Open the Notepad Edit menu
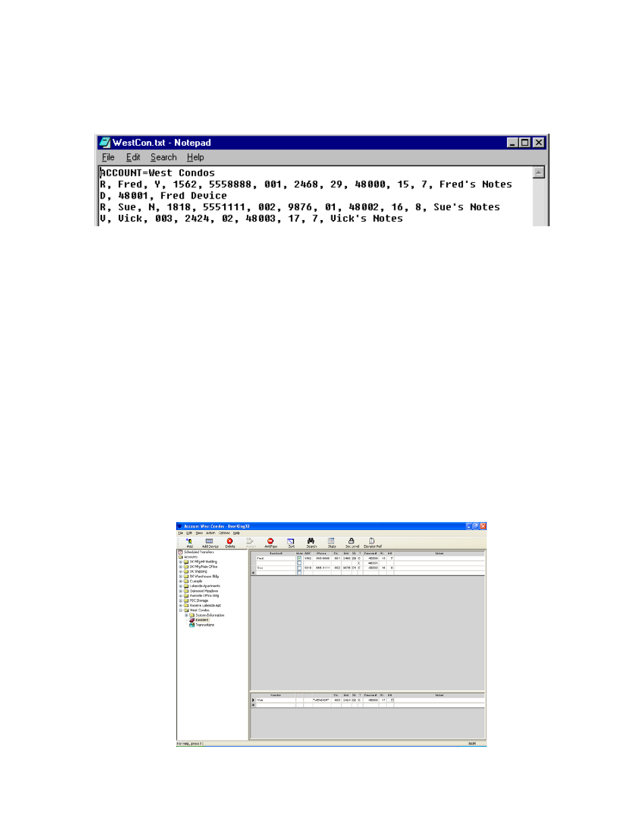Screen dimensions: 644x834 tap(133, 157)
